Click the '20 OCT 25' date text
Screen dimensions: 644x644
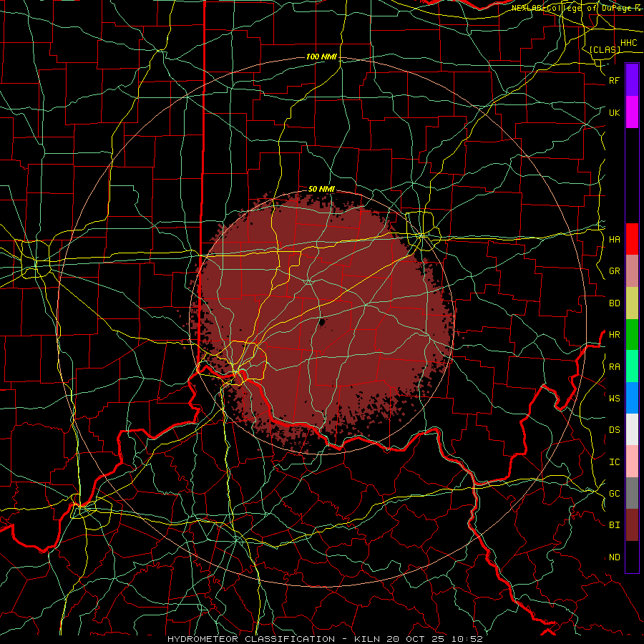[x=416, y=639]
